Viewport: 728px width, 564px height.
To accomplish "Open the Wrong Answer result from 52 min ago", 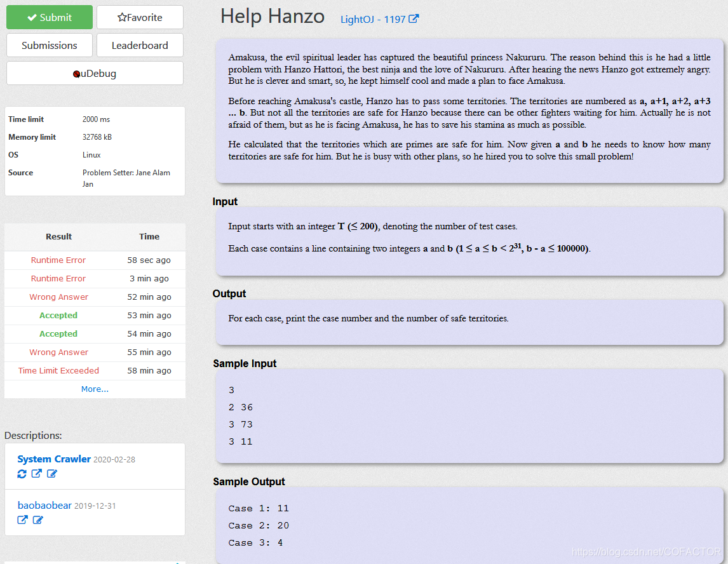I will [x=58, y=297].
